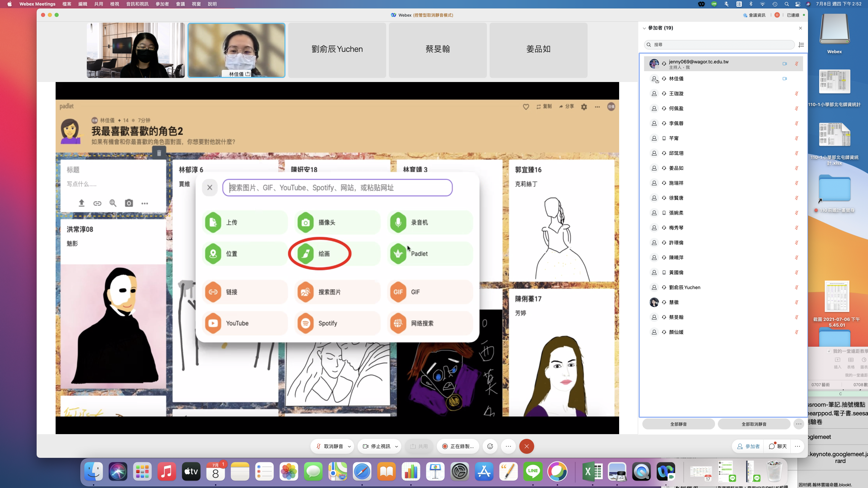Open the 會議 menu in menu bar

180,4
